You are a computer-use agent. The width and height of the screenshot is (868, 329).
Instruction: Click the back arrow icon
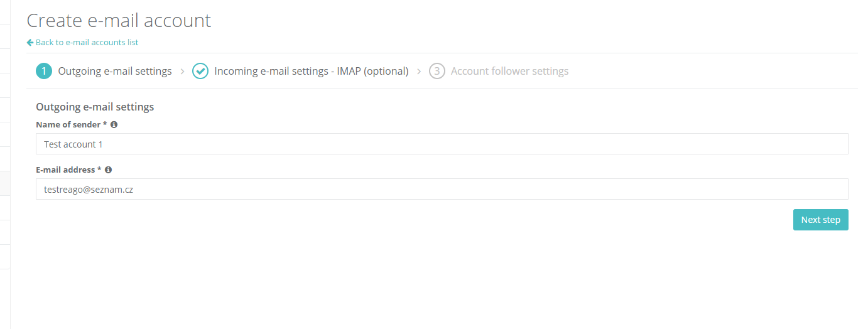click(30, 43)
